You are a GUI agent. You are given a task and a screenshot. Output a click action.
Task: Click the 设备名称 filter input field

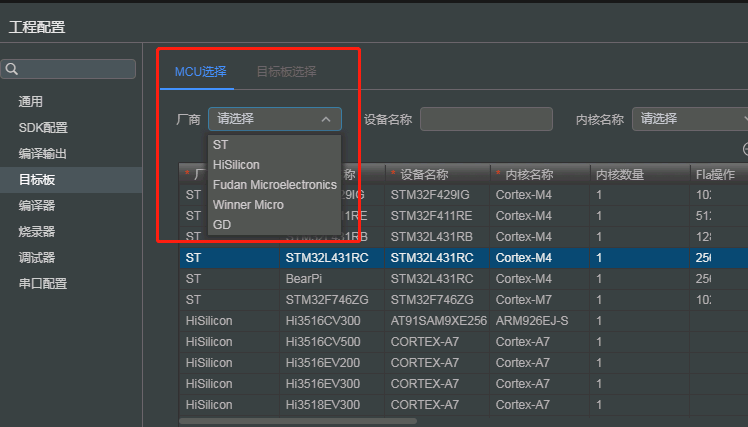(x=486, y=119)
